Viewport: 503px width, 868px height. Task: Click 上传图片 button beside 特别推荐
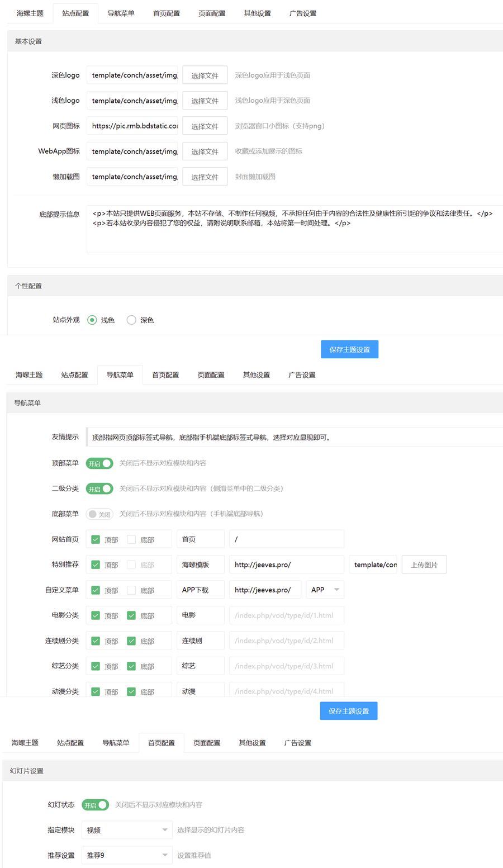point(424,565)
